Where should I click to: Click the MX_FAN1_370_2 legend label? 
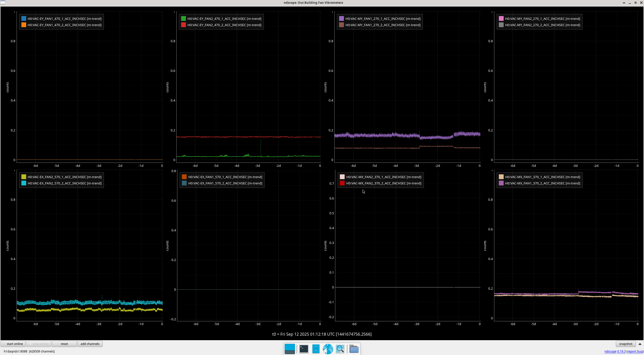[x=542, y=183]
